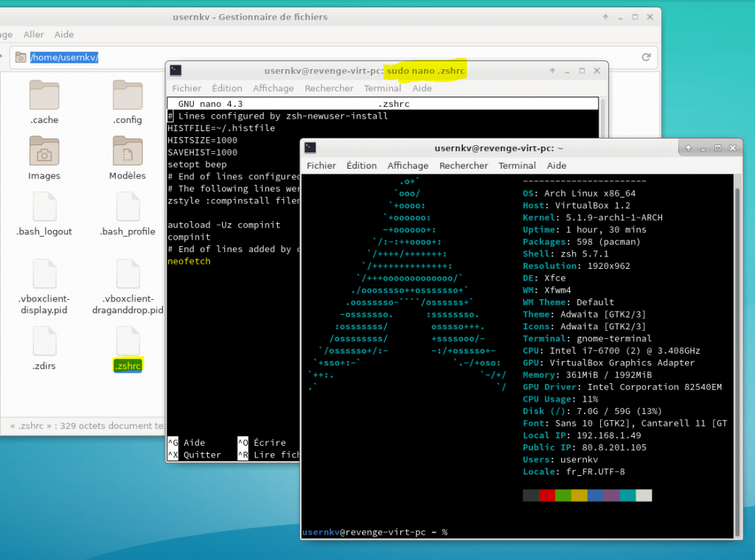The width and height of the screenshot is (755, 560).
Task: Open Édition menu in the front terminal
Action: coord(361,166)
